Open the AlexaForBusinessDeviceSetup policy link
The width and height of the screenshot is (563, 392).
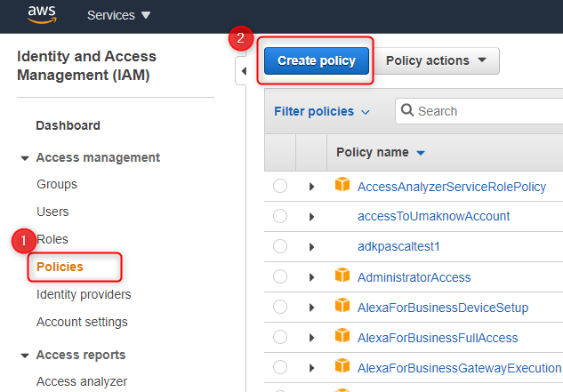(443, 308)
